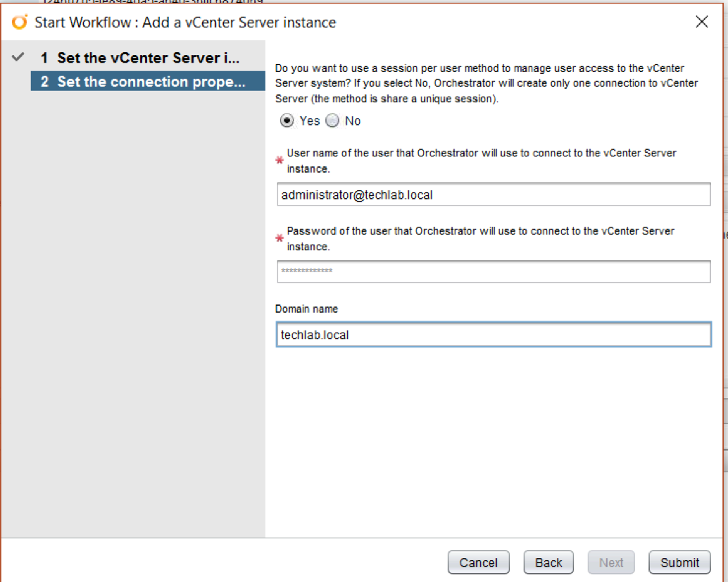Select the Yes radio button
Image resolution: width=728 pixels, height=582 pixels.
287,120
